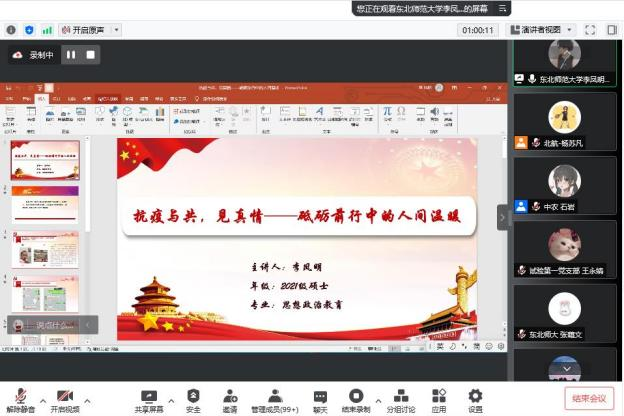Image resolution: width=624 pixels, height=416 pixels.
Task: Stop the cloud recording with square button
Action: [90, 55]
